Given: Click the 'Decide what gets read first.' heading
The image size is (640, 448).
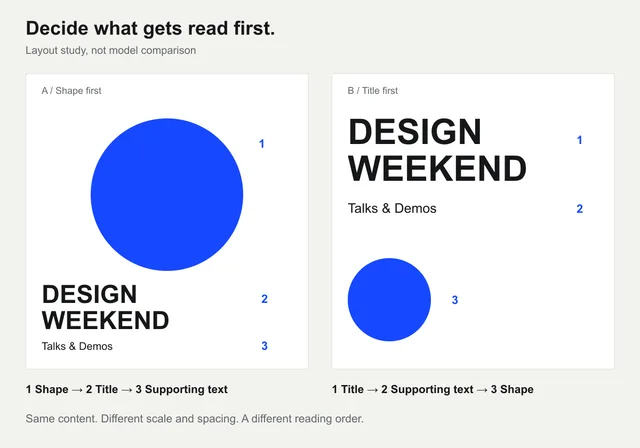Looking at the screenshot, I should [151, 29].
